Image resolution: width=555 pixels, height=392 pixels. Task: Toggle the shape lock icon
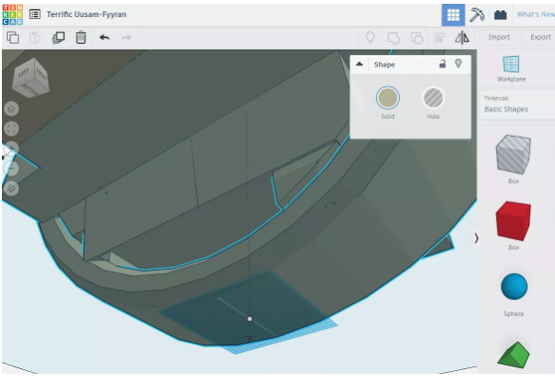(443, 64)
